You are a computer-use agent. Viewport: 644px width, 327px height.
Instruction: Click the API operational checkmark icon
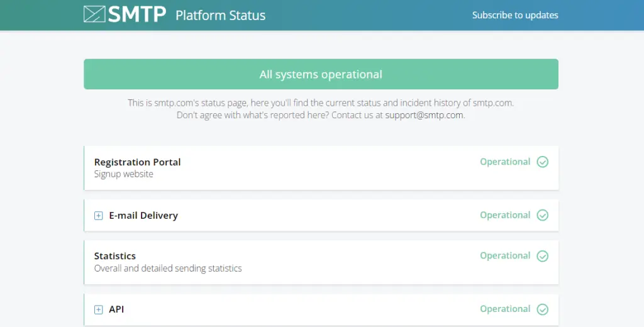pos(542,309)
